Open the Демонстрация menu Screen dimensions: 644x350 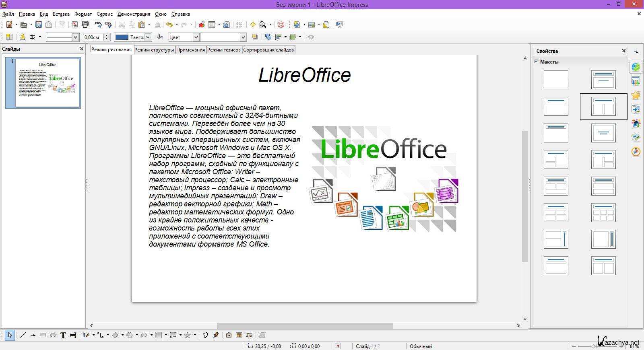pyautogui.click(x=134, y=14)
